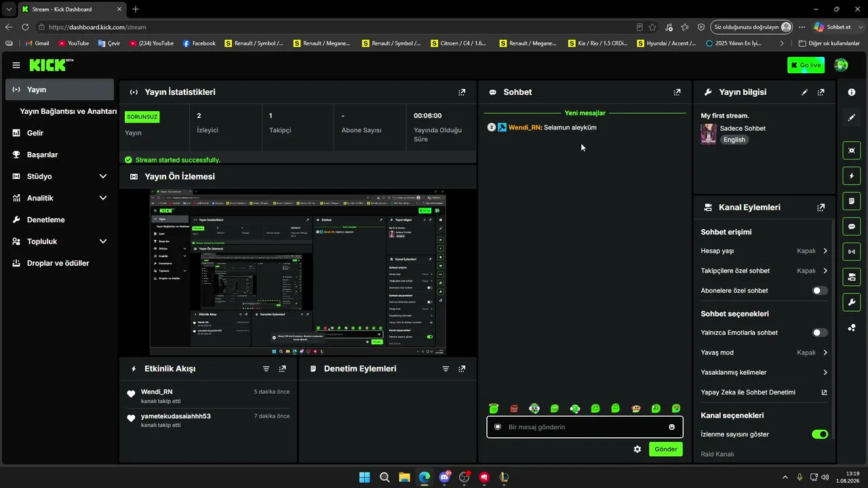Pop out the Denetim Eylemleri panel

(462, 369)
